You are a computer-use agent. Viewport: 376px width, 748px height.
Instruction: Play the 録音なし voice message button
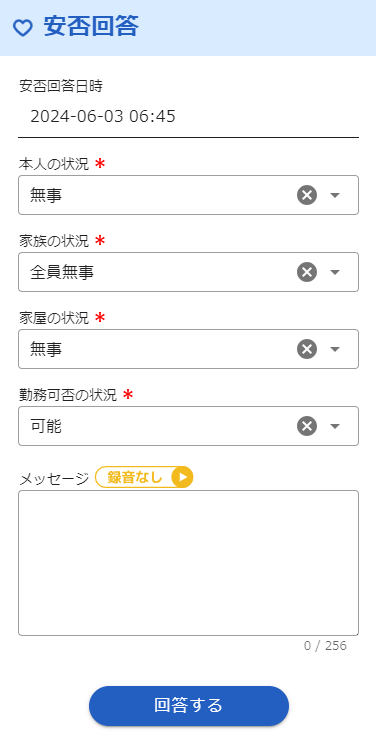click(182, 477)
